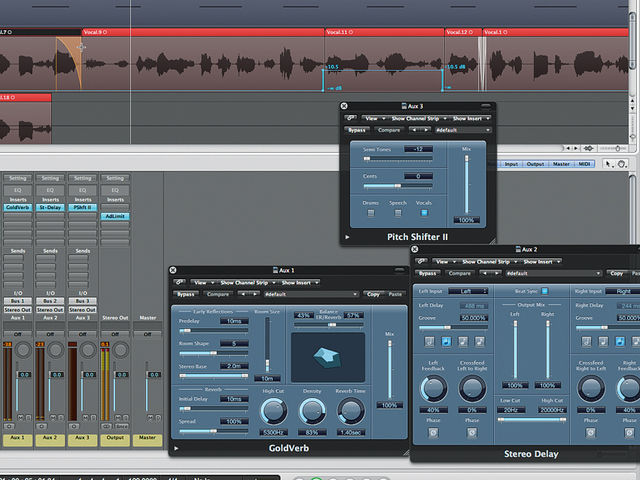Toggle Phase button under Crossfeed Right to Left
This screenshot has height=480, width=640.
click(591, 433)
